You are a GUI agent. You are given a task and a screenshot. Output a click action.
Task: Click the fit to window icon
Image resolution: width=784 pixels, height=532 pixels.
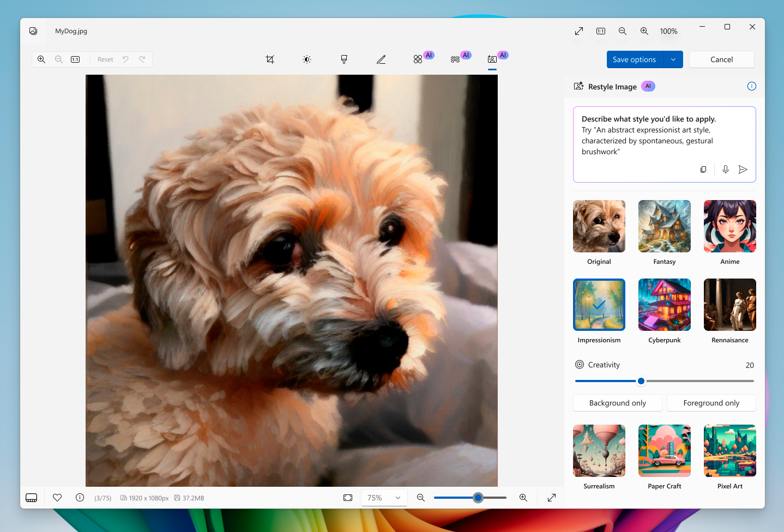pyautogui.click(x=348, y=498)
